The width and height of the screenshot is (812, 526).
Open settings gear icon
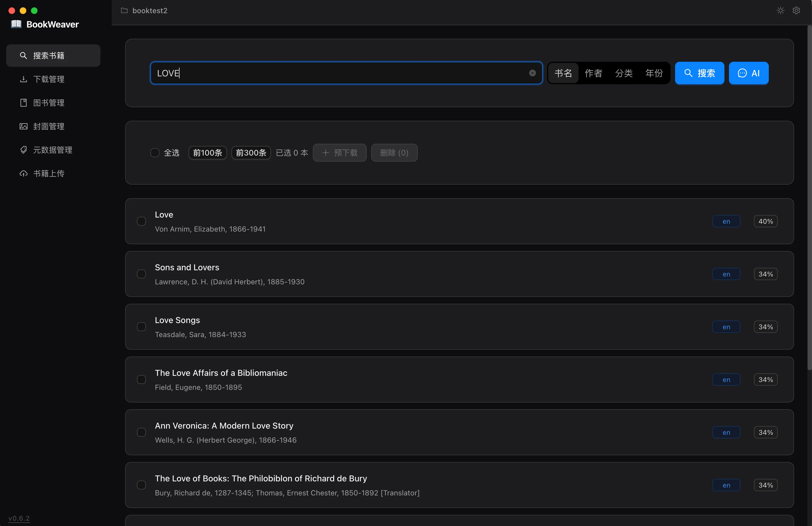[796, 11]
